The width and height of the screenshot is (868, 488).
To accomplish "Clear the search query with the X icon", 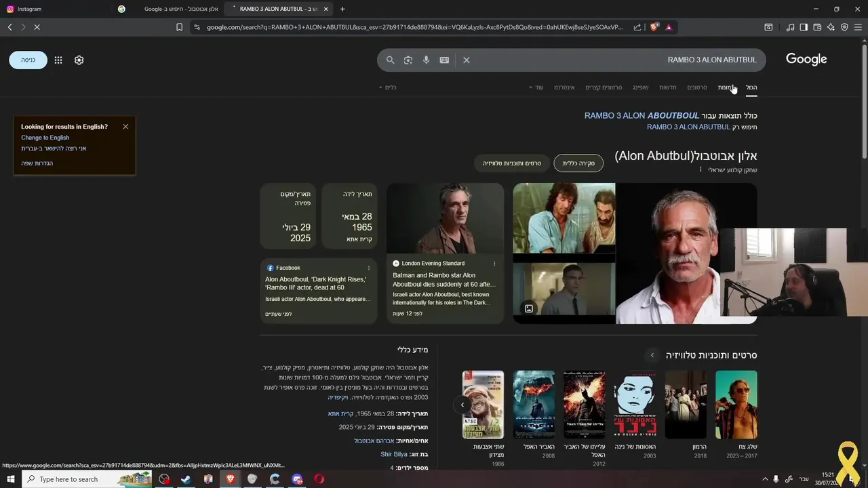I will tap(466, 60).
